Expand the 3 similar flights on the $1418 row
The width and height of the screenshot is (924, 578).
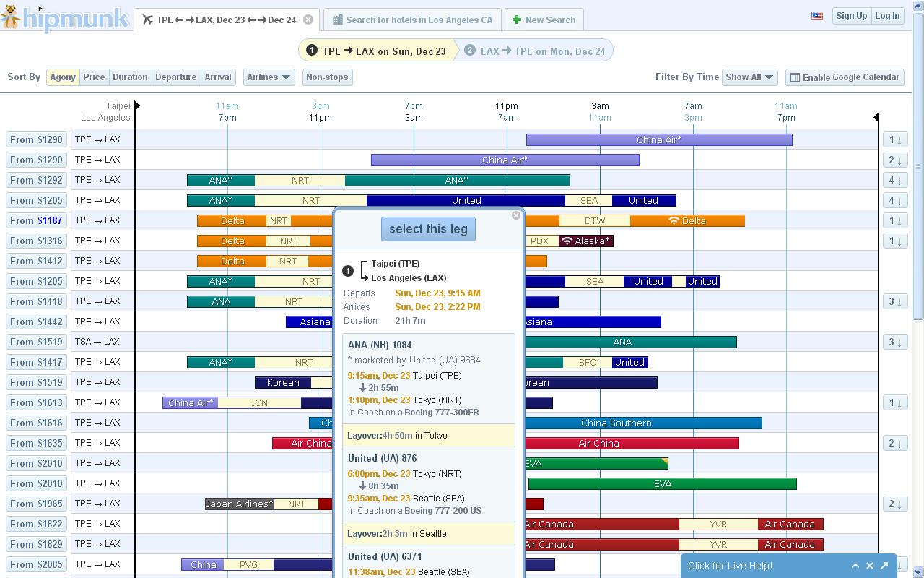coord(895,301)
